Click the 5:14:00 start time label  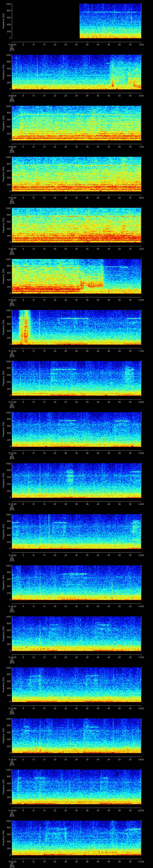12,555
